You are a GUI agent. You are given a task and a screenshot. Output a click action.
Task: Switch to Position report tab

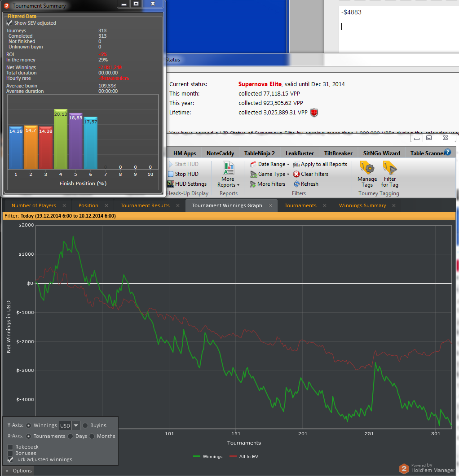click(88, 205)
